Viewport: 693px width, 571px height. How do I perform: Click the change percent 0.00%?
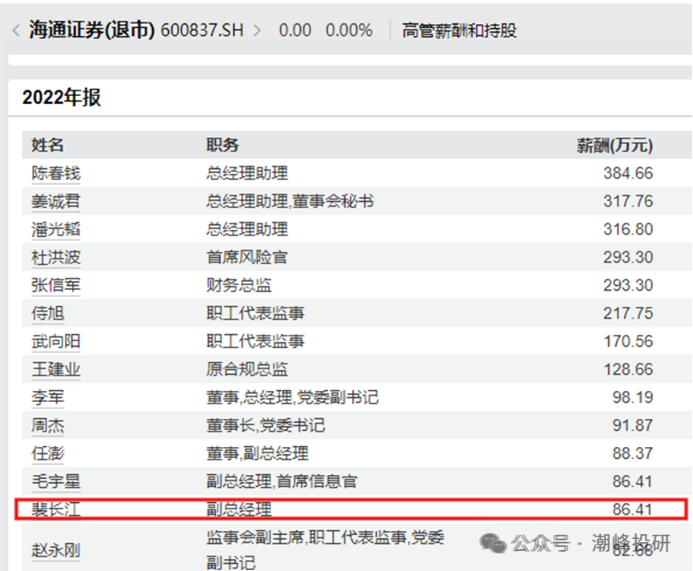pyautogui.click(x=349, y=30)
